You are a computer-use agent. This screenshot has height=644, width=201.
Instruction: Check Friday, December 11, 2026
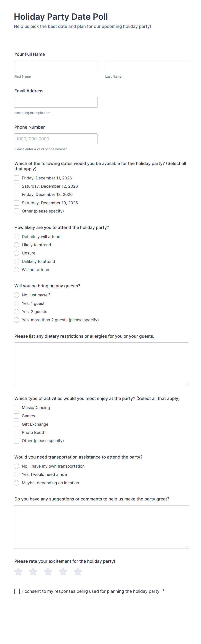pyautogui.click(x=16, y=178)
